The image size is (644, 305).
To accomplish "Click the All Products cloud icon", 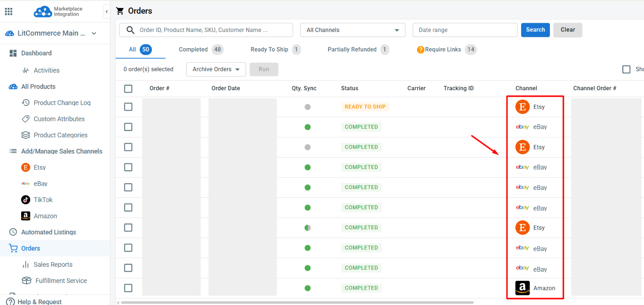I will click(13, 86).
